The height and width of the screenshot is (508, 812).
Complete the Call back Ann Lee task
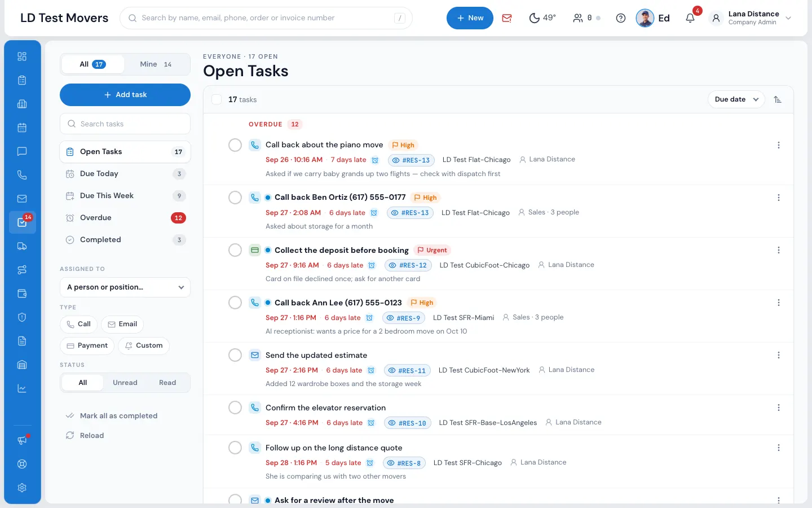235,303
